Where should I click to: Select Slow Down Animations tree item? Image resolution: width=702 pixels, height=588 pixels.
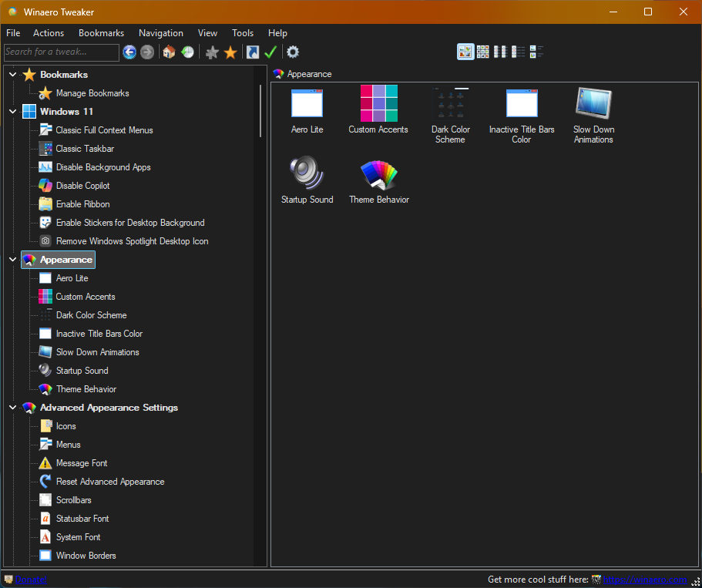[98, 352]
